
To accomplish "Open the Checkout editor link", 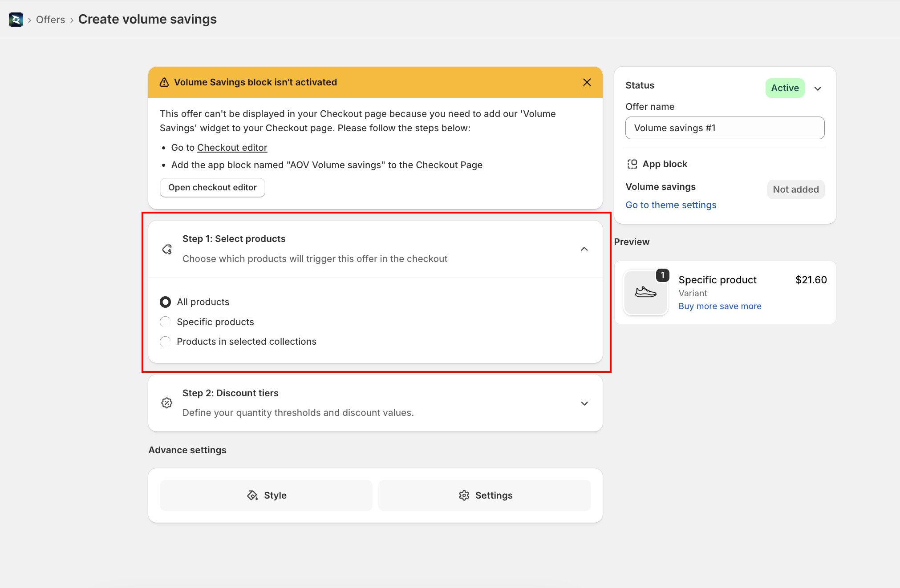I will point(232,148).
